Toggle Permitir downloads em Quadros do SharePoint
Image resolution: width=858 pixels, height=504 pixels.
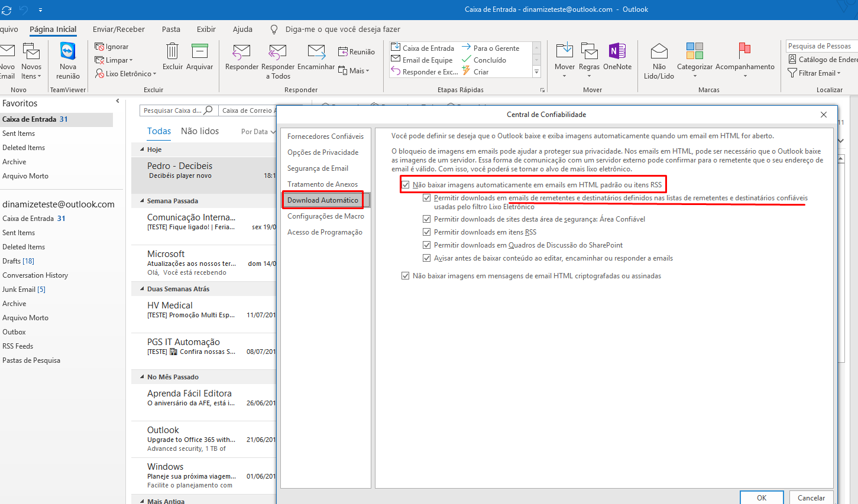426,245
